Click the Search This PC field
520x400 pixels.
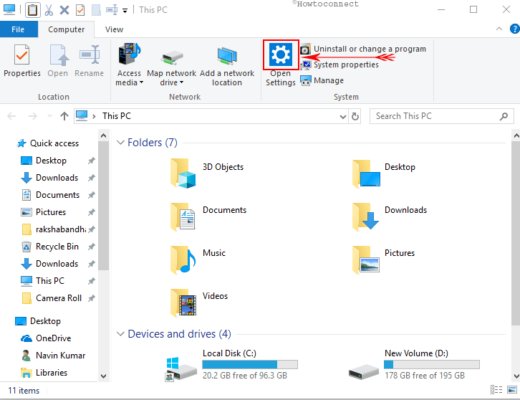441,116
